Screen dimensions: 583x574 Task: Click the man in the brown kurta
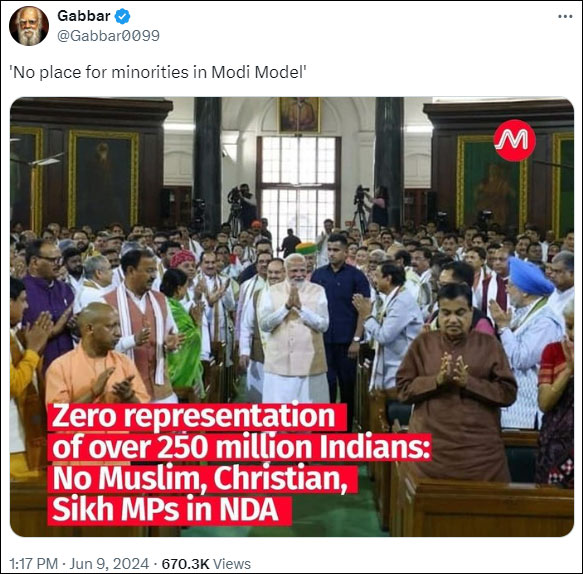[x=455, y=383]
